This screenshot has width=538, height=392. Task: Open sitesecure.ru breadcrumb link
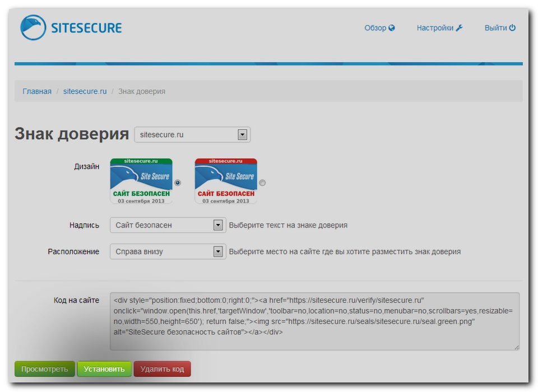pos(85,91)
